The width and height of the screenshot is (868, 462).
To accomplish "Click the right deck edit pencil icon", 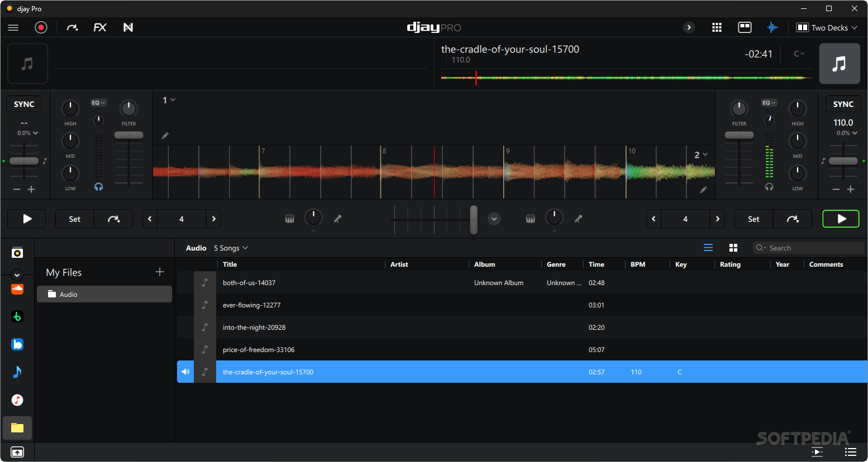I will coord(703,190).
